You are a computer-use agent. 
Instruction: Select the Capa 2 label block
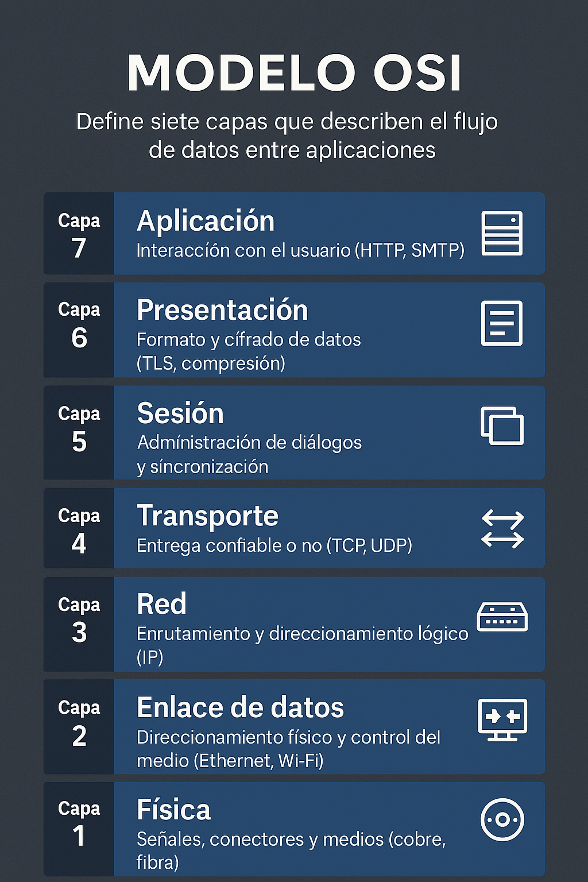pyautogui.click(x=79, y=726)
